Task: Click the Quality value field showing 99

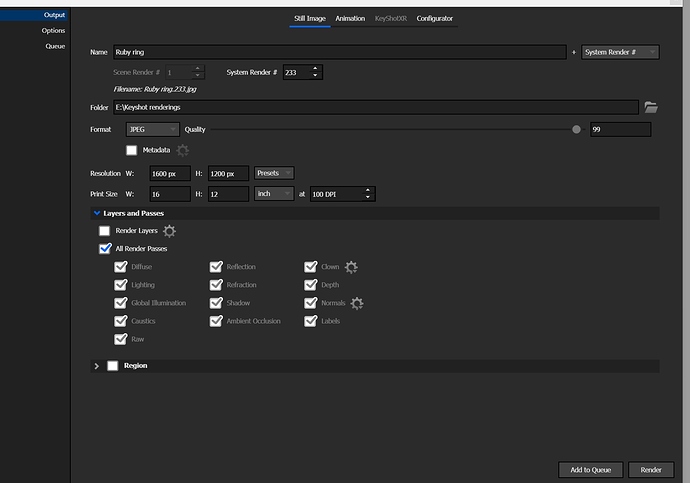Action: 620,129
